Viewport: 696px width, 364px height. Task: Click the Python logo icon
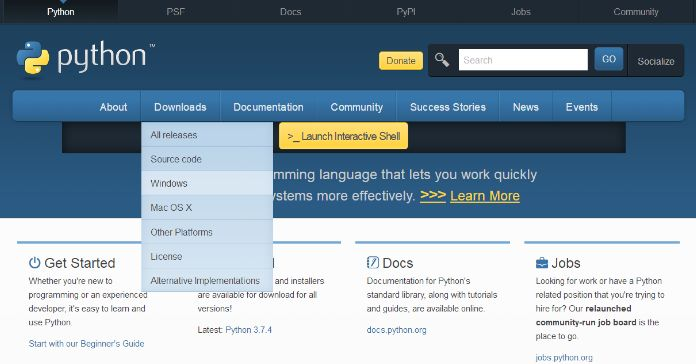33,58
